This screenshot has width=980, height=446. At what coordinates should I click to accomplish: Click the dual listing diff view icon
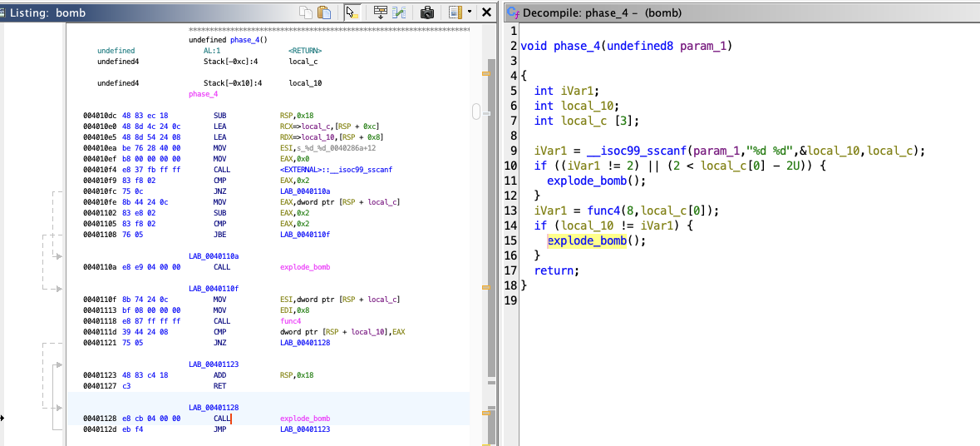click(x=400, y=12)
